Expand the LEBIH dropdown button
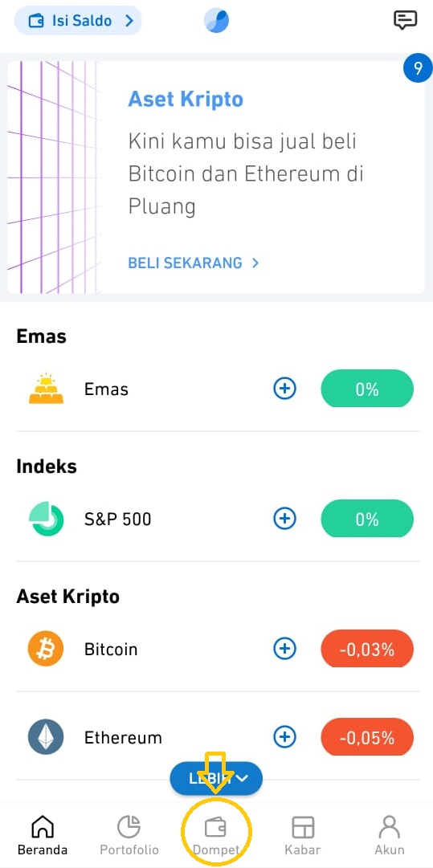 point(216,778)
